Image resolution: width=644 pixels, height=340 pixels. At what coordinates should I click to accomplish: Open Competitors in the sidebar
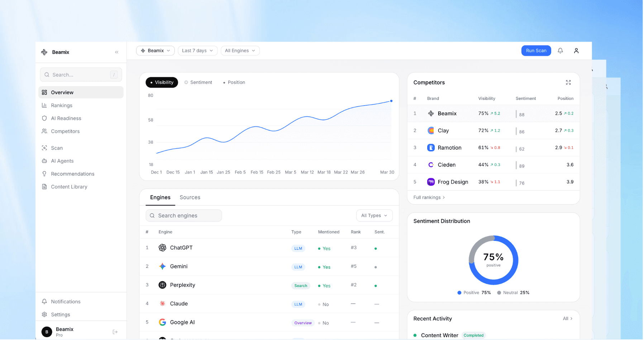[x=81, y=131]
